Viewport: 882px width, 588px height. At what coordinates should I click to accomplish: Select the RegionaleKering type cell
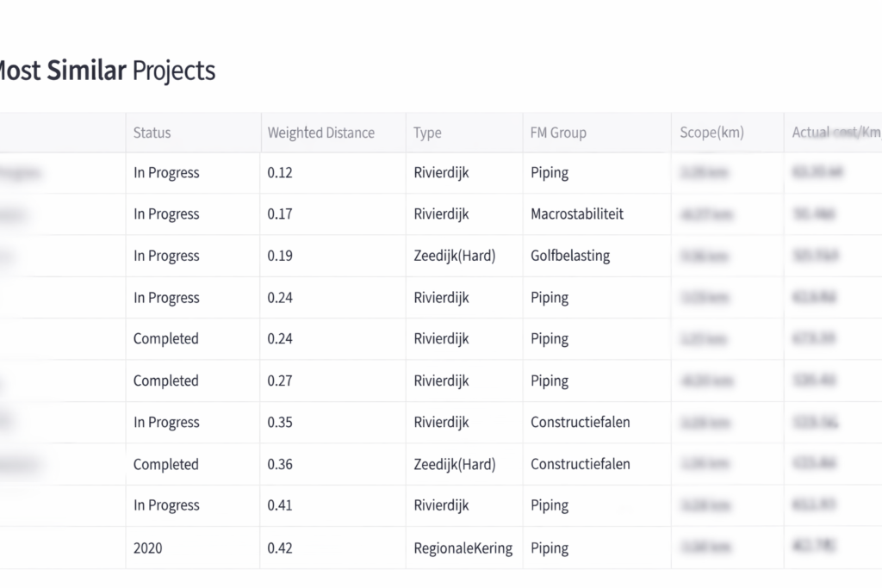coord(463,548)
